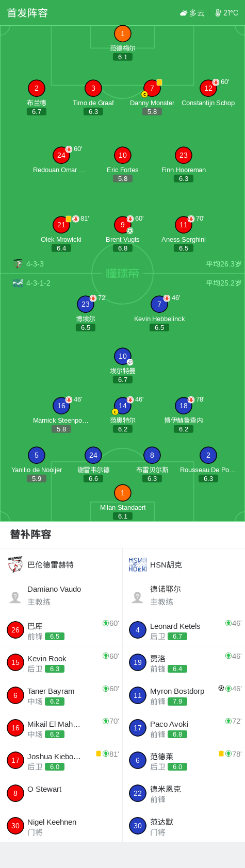The image size is (245, 868).
Task: View Olek Mrowicki's 6.4 rating badge
Action: tap(61, 248)
